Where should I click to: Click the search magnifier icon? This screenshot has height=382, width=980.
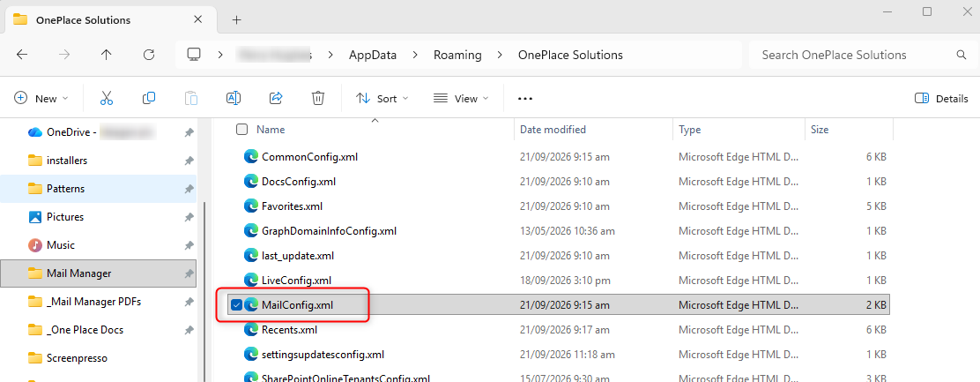tap(961, 55)
